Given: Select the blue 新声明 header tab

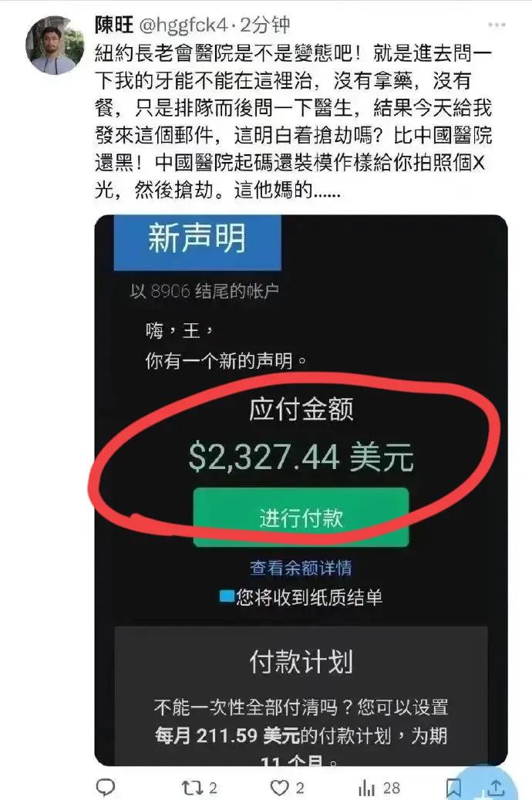Looking at the screenshot, I should coord(197,241).
